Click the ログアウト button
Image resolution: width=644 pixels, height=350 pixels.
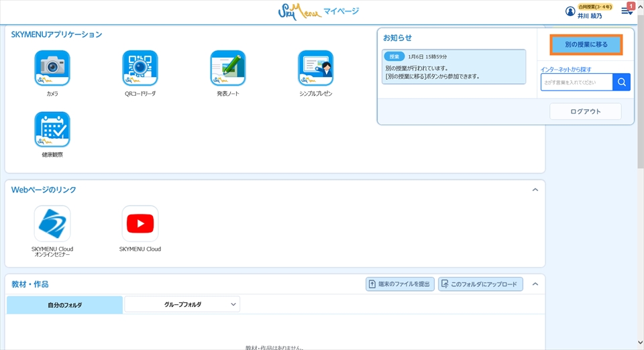585,111
